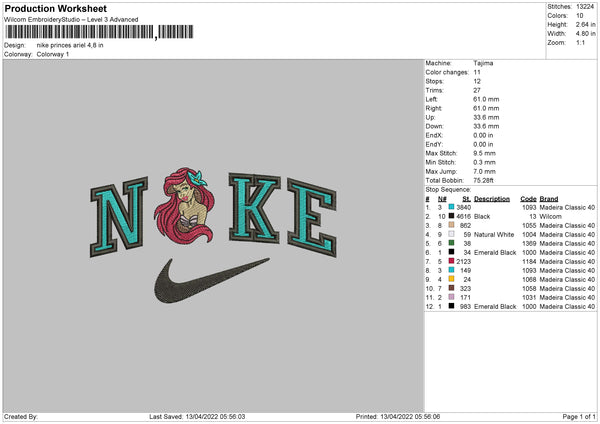Pick the tan swatch coded 1055
This screenshot has width=600, height=424.
(451, 225)
